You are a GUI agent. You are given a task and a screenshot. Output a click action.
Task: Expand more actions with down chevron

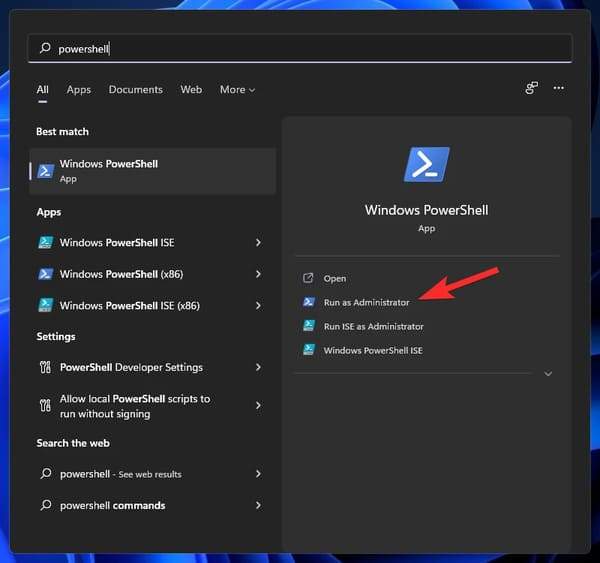(x=548, y=374)
